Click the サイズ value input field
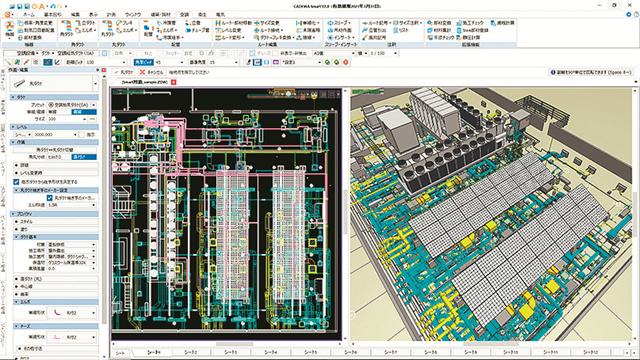 coord(65,119)
